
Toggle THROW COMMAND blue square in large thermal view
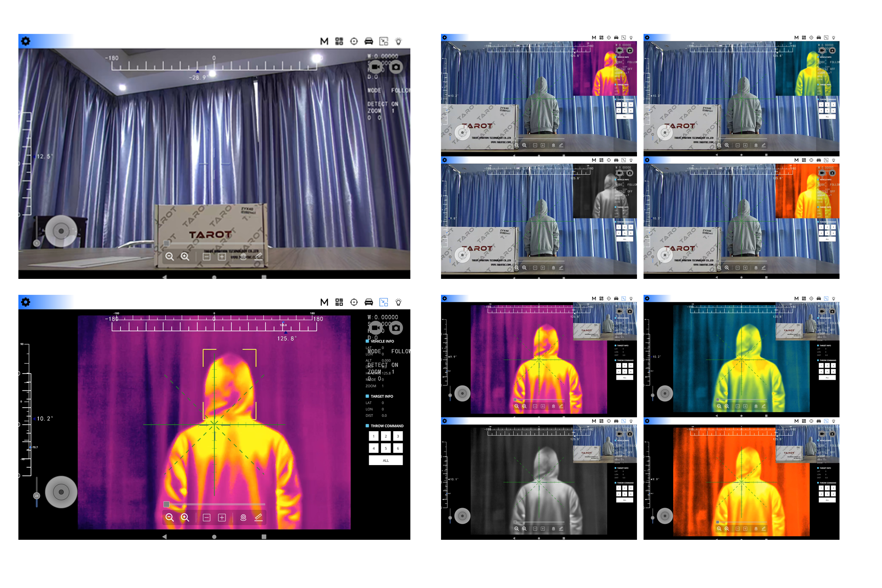pyautogui.click(x=367, y=426)
